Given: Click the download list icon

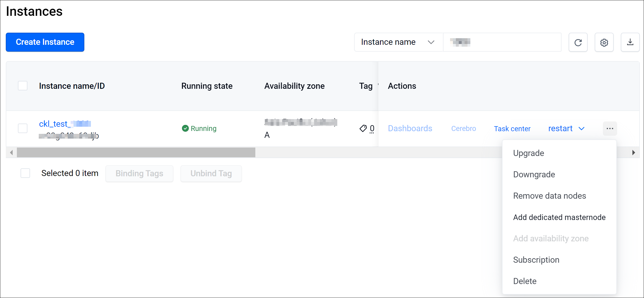Looking at the screenshot, I should click(630, 42).
